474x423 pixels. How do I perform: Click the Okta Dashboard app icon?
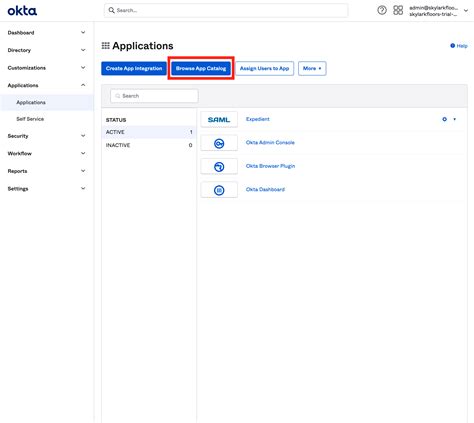click(219, 190)
